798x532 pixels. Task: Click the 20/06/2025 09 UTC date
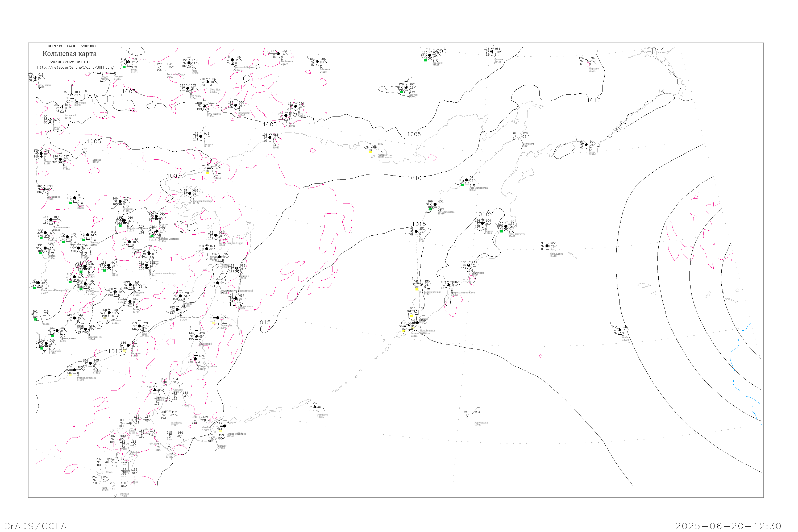[x=70, y=62]
